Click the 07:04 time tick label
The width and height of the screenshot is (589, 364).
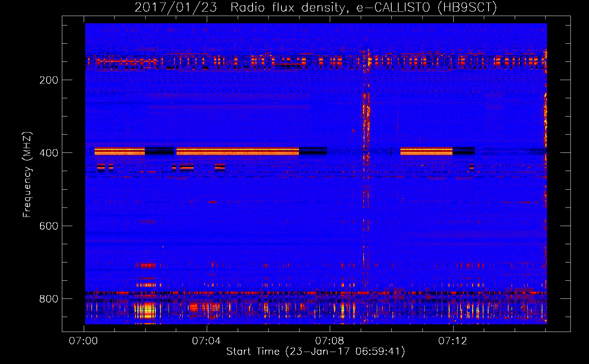tap(206, 341)
